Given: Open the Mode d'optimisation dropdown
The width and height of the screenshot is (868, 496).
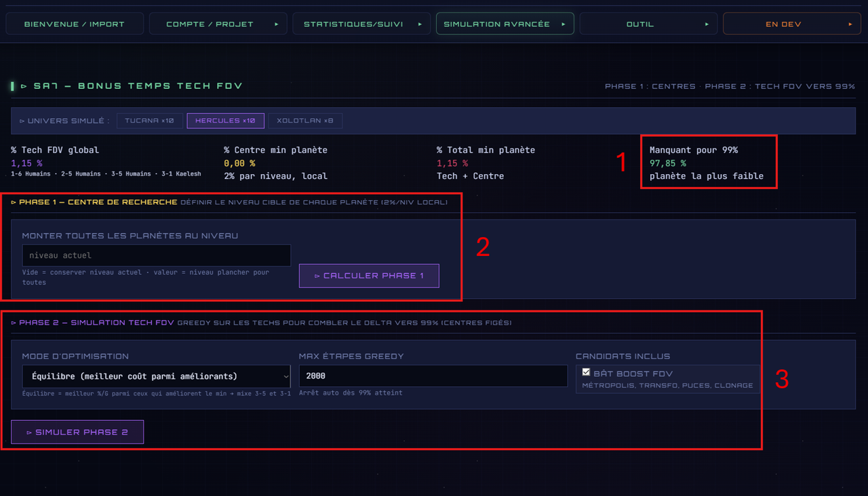Looking at the screenshot, I should point(157,376).
